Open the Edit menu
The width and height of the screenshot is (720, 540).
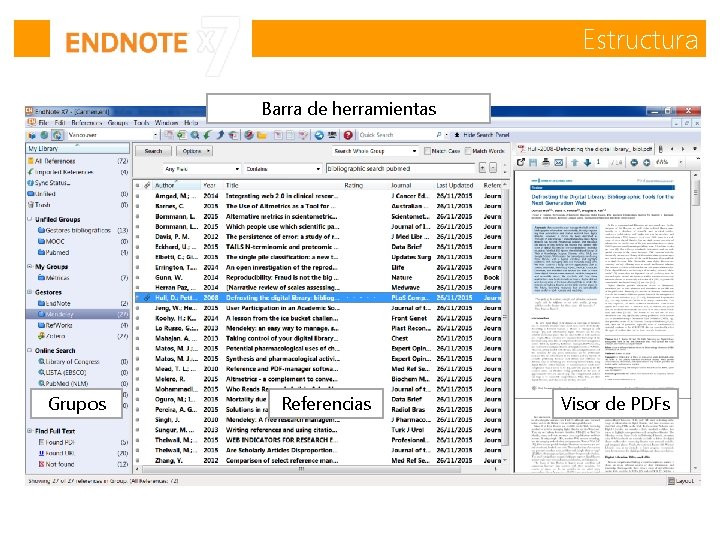60,123
